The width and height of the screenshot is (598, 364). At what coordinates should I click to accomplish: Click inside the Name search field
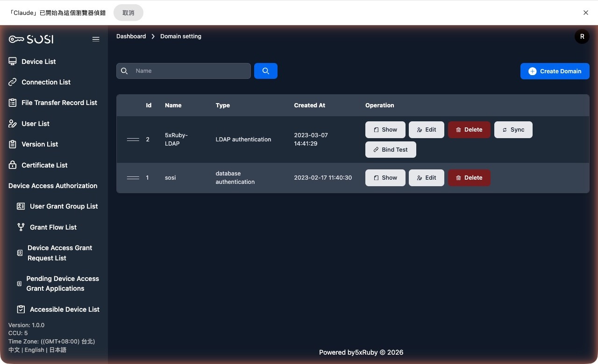pos(187,70)
